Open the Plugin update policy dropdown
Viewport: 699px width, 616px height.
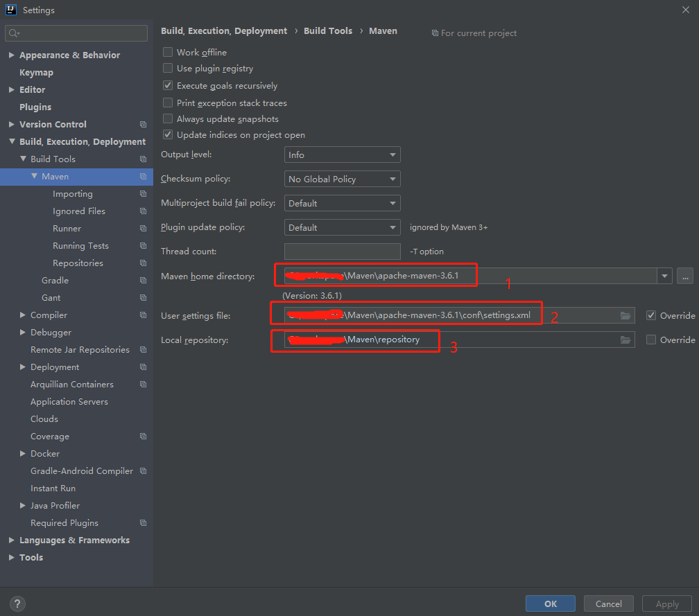[342, 227]
